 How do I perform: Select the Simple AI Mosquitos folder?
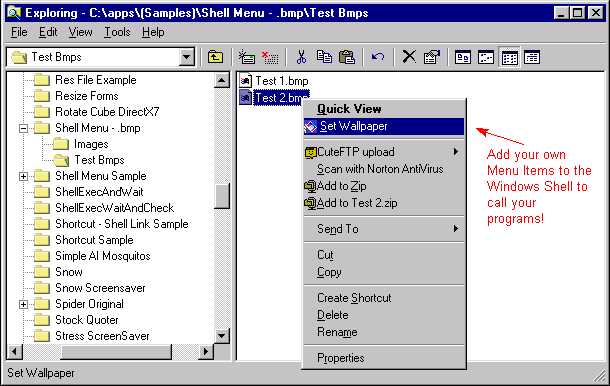[103, 256]
